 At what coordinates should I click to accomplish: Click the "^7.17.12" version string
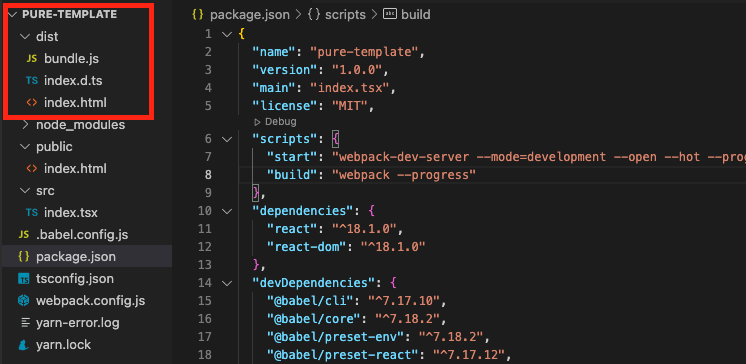[470, 355]
